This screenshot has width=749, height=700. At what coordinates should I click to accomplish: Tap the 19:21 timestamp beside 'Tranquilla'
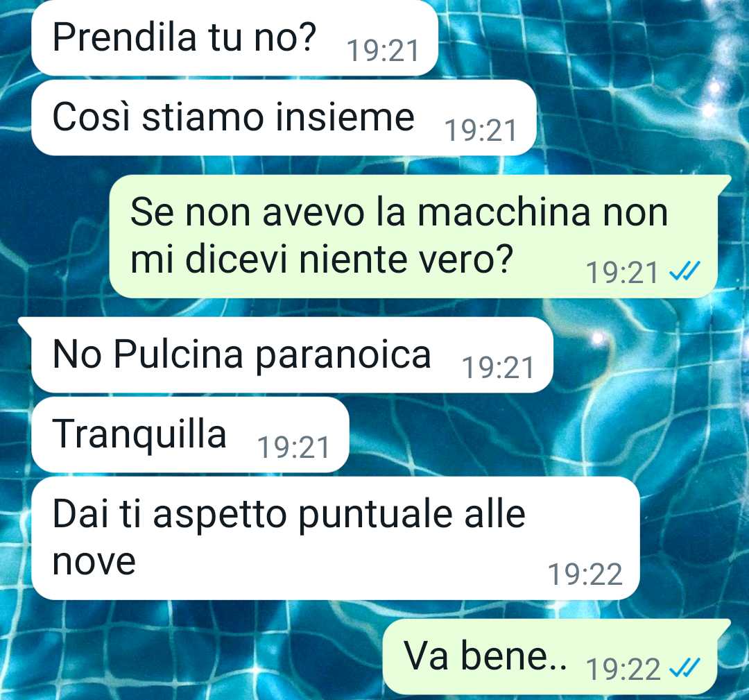pyautogui.click(x=293, y=447)
